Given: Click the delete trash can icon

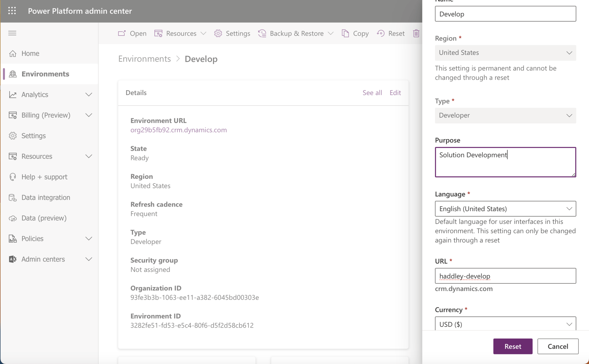Looking at the screenshot, I should [x=416, y=33].
